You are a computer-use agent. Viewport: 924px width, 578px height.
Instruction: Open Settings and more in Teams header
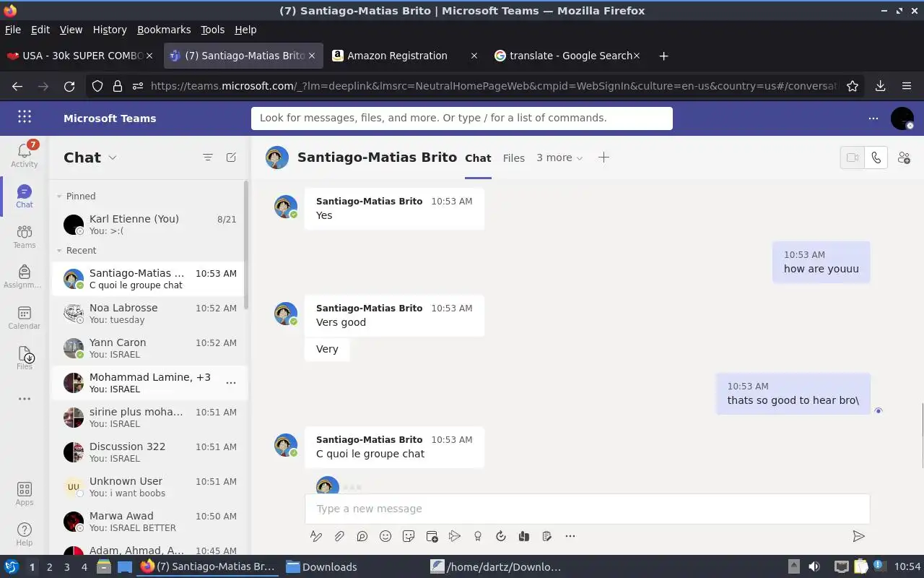point(873,118)
